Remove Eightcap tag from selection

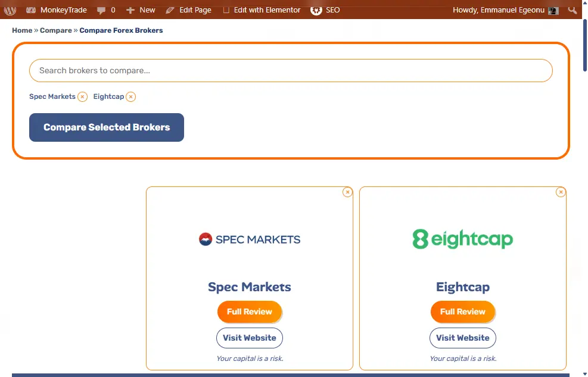130,96
